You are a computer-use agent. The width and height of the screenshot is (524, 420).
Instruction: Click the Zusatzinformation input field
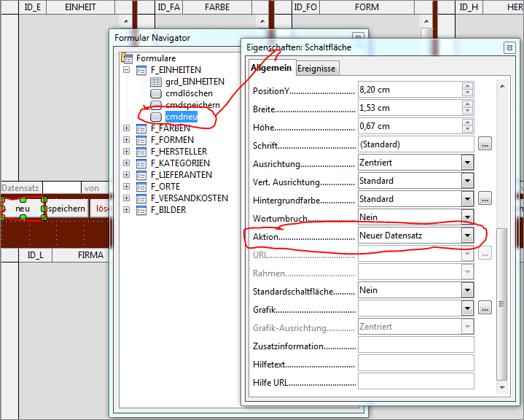(416, 345)
